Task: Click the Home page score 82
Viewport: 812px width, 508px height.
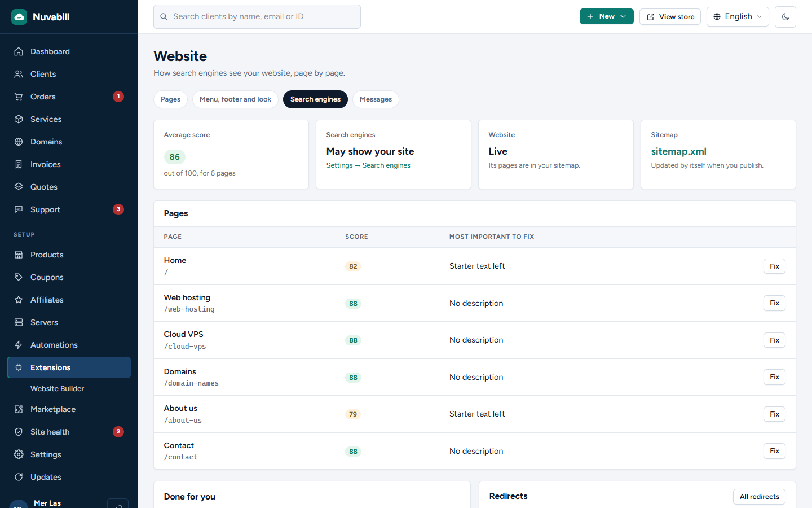Action: click(x=353, y=266)
